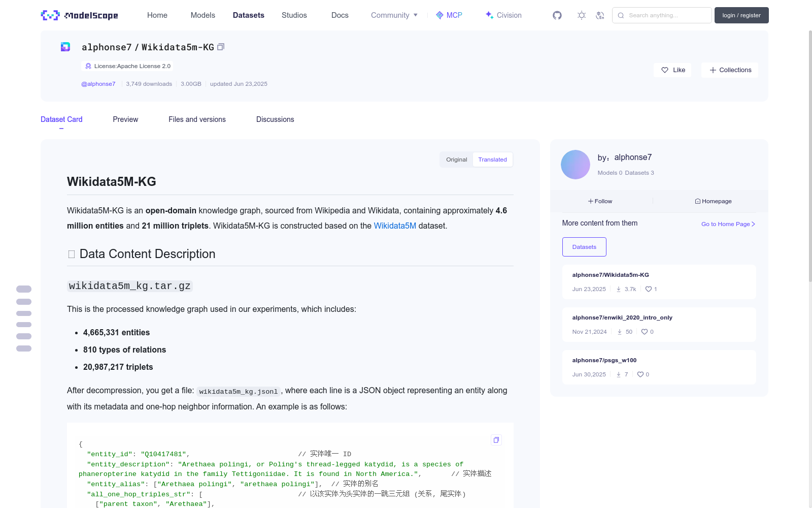Viewport: 812px width, 508px height.
Task: Open the alphonse7/psgs_w100 dataset card
Action: pos(659,367)
